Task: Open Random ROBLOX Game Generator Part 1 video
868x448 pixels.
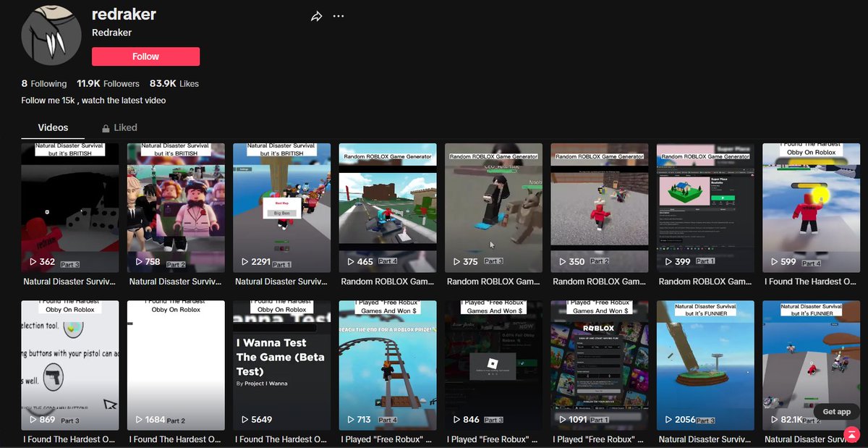Action: pyautogui.click(x=705, y=208)
